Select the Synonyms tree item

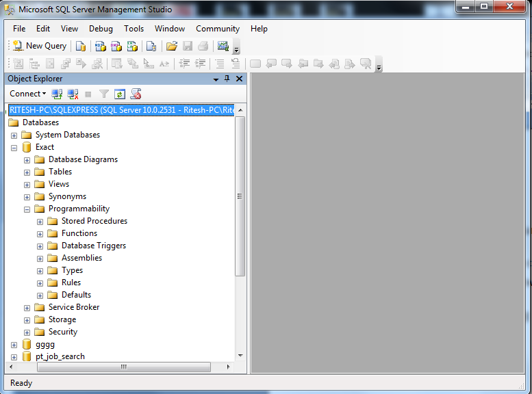click(x=67, y=197)
